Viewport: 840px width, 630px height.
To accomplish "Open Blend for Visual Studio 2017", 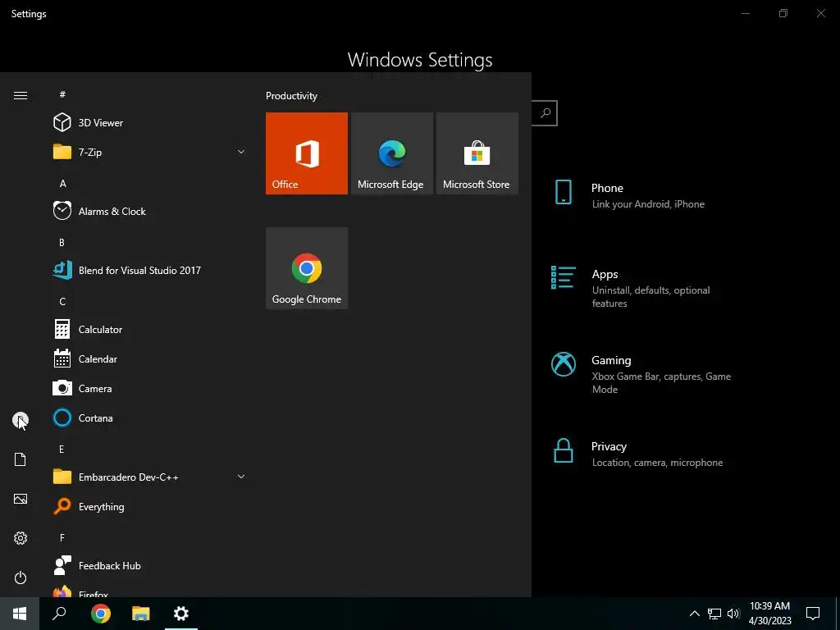I will coord(150,270).
